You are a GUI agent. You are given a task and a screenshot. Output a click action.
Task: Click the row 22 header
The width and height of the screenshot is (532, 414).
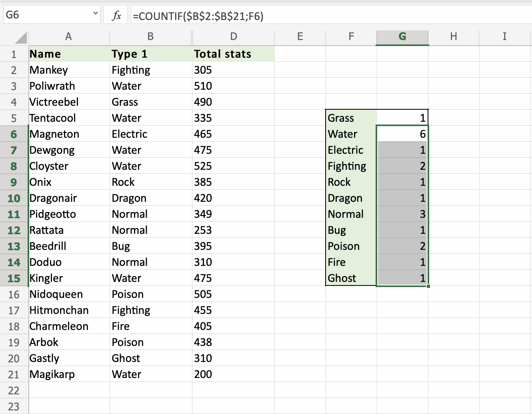[x=14, y=390]
